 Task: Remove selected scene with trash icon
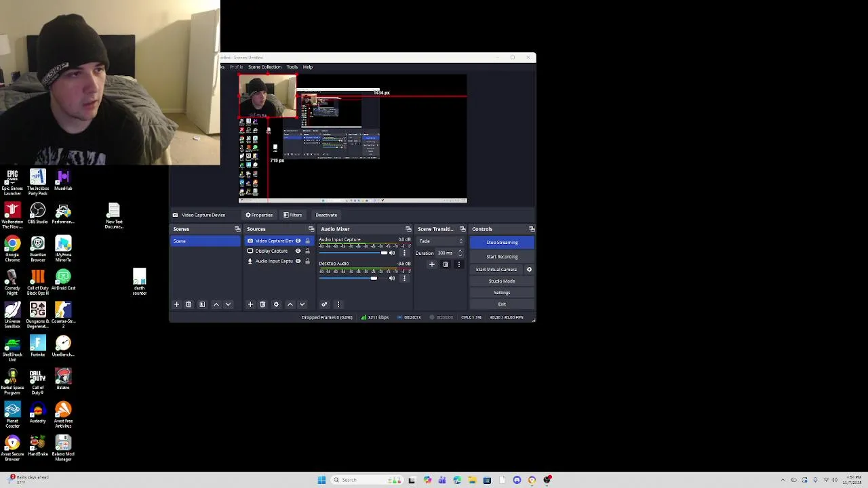pyautogui.click(x=189, y=304)
